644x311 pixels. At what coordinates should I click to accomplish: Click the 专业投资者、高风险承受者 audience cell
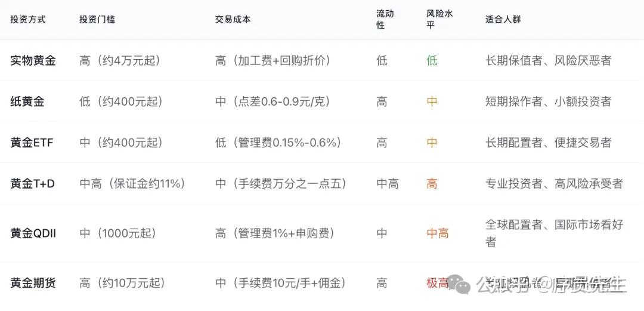[x=554, y=184]
